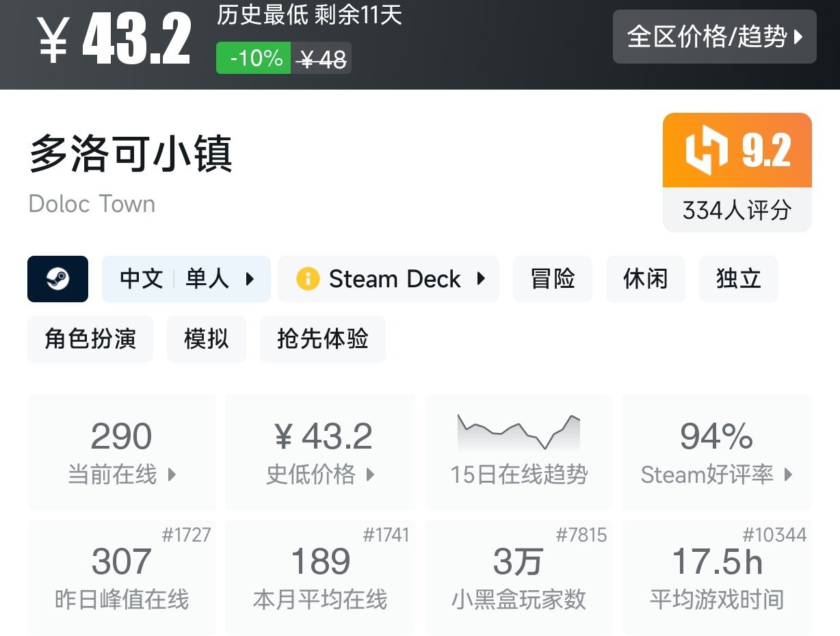This screenshot has width=840, height=636.
Task: Open 全区价格/趋势 price trends
Action: [x=715, y=36]
